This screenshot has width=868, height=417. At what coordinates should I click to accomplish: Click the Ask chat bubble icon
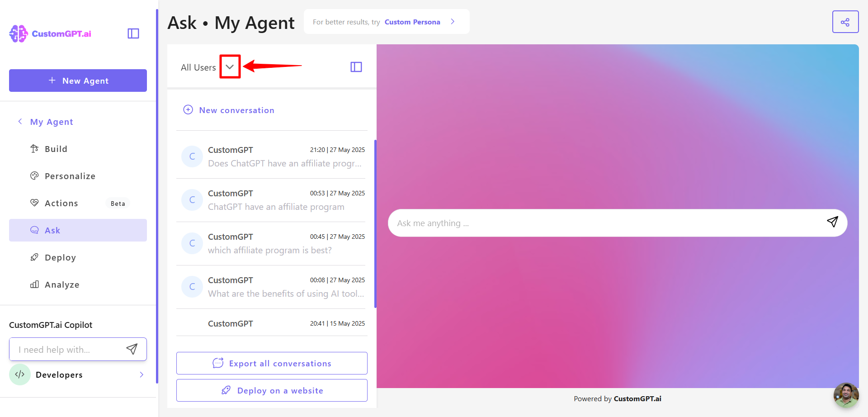point(34,230)
